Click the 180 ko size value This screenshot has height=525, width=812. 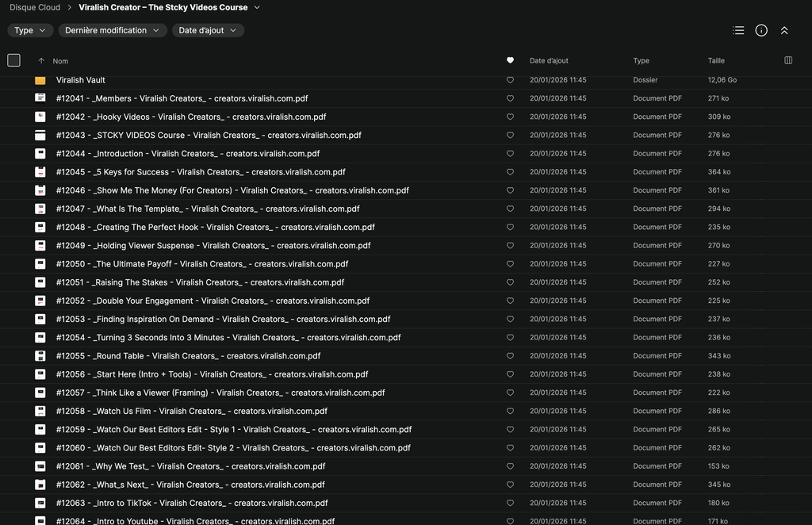[718, 503]
